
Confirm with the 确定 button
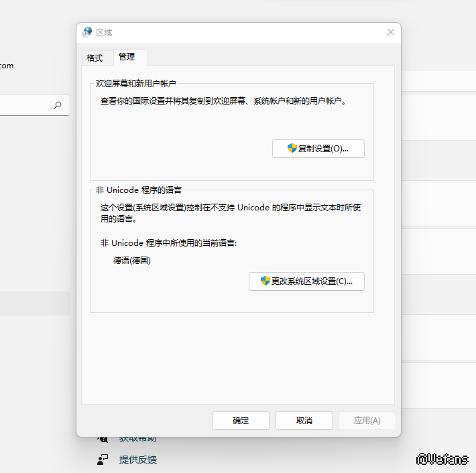[241, 421]
